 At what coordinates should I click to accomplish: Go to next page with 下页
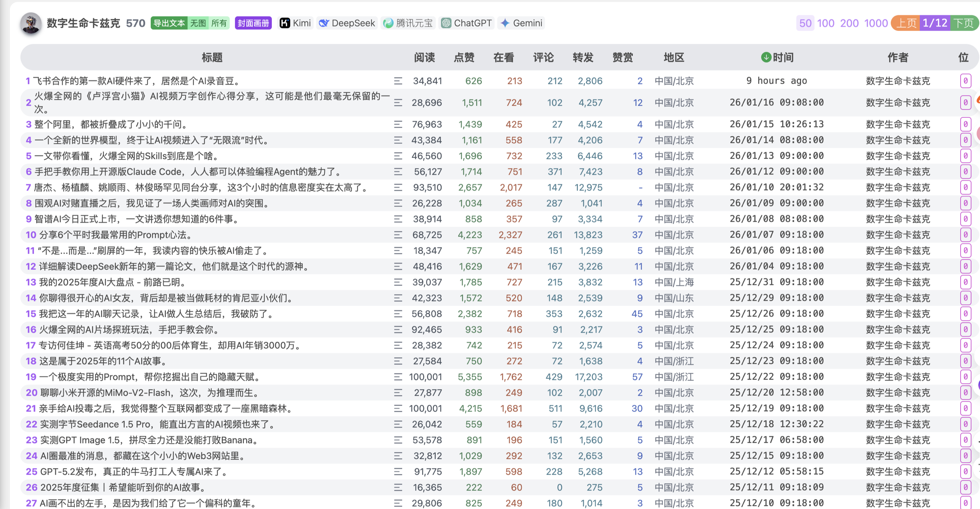pos(963,23)
